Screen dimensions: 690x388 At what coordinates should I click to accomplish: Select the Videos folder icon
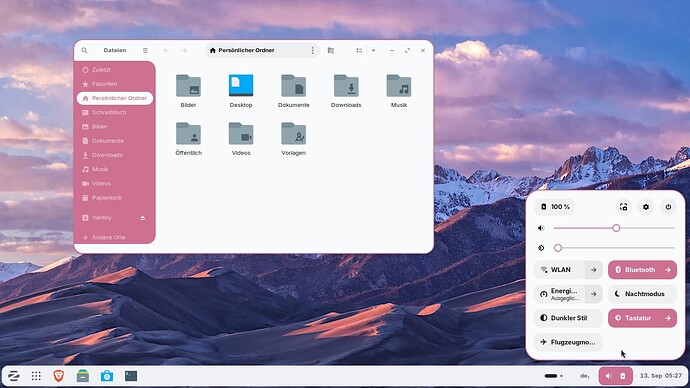(x=241, y=134)
